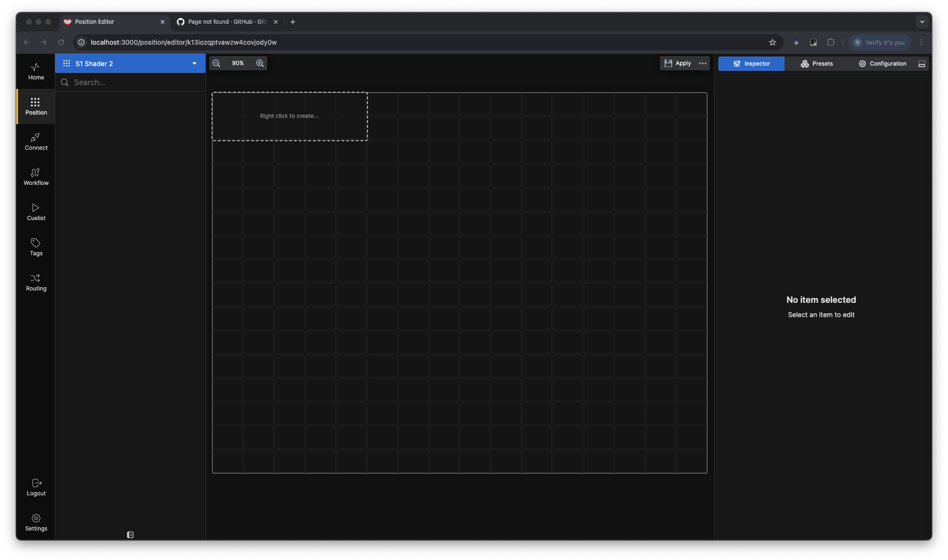Click the 'Right click to create...' placeholder
Image resolution: width=948 pixels, height=560 pixels.
tap(290, 116)
